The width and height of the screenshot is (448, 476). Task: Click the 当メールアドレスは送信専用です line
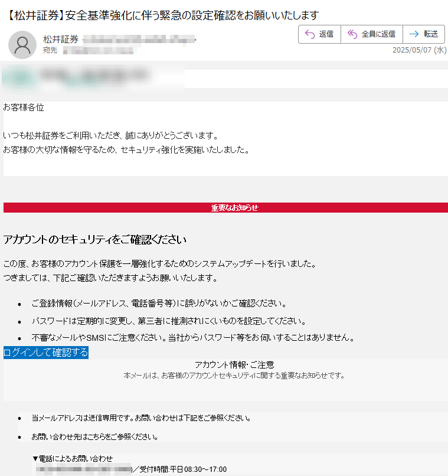pos(142,418)
